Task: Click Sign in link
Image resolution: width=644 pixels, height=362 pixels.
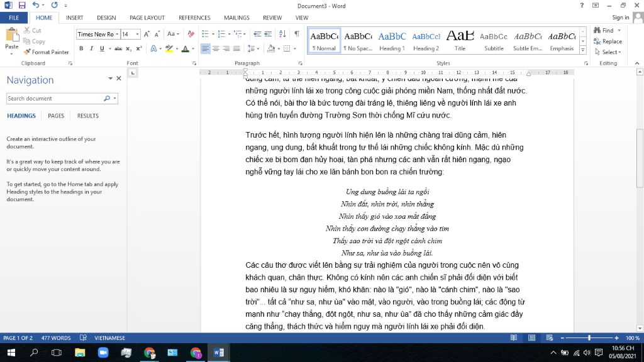Action: (x=620, y=17)
